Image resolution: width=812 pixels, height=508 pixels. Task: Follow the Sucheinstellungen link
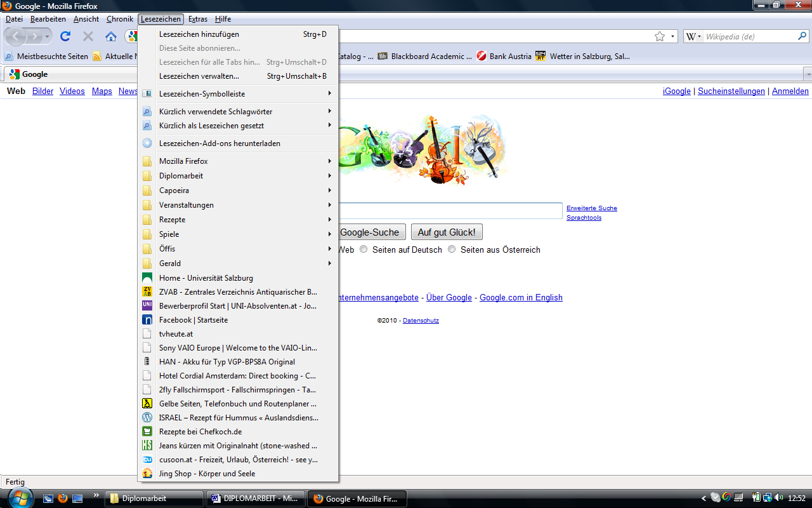point(731,91)
